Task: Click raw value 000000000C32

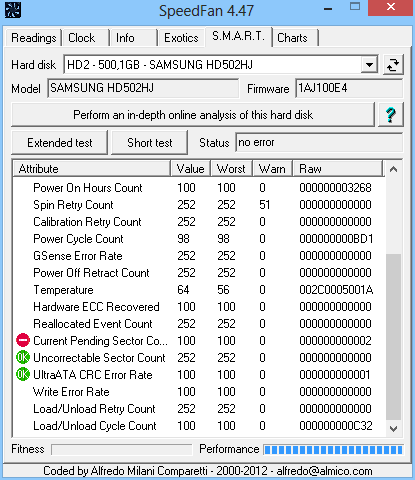Action: 336,426
